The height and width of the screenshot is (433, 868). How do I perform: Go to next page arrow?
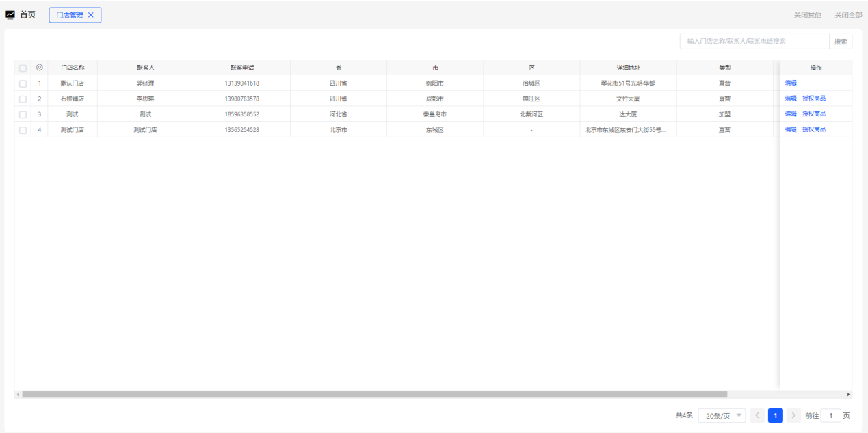click(x=793, y=415)
